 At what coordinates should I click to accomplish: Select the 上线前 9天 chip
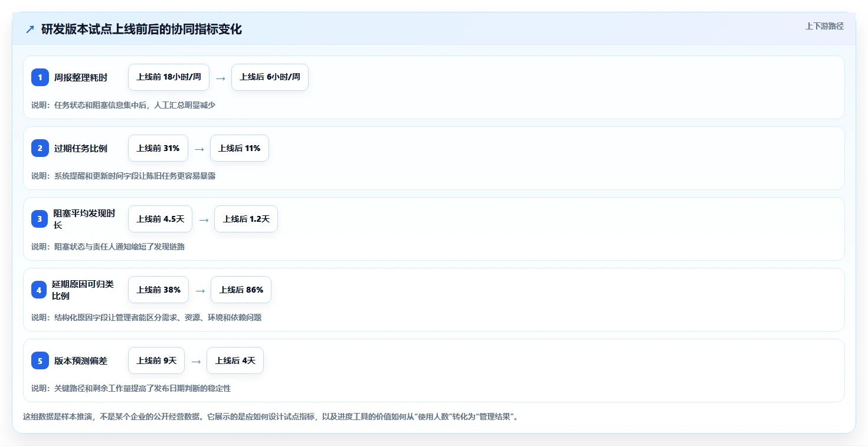156,360
